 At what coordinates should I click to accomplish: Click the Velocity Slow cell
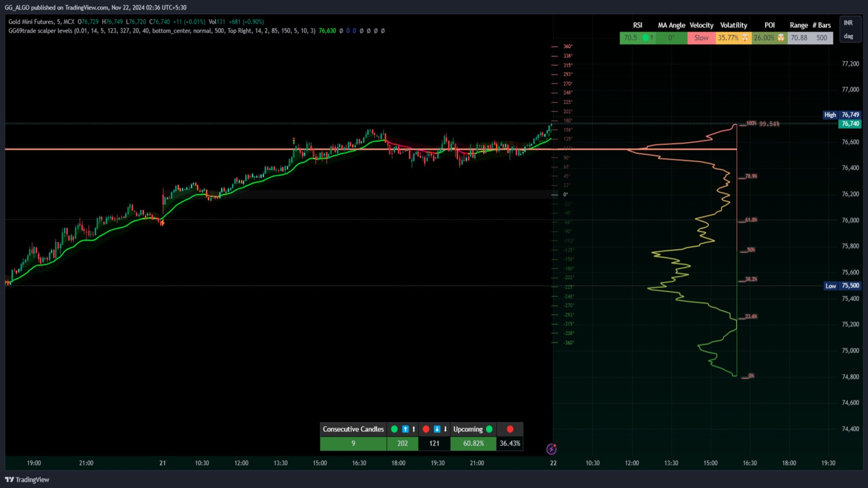701,38
